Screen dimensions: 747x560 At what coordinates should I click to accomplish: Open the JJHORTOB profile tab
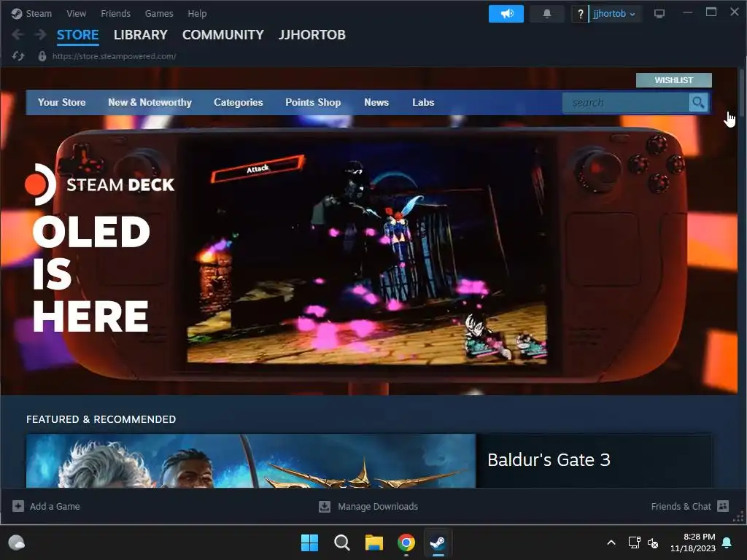[x=312, y=35]
